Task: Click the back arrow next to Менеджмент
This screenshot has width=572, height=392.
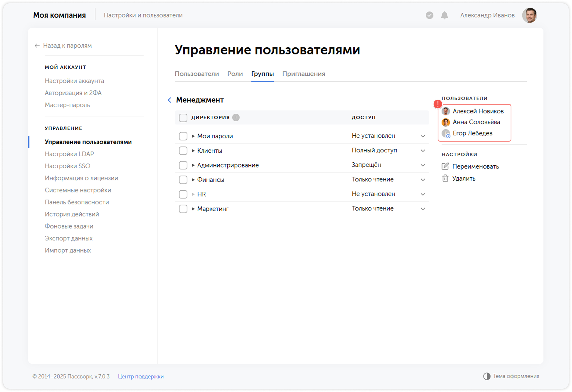Action: (x=169, y=100)
